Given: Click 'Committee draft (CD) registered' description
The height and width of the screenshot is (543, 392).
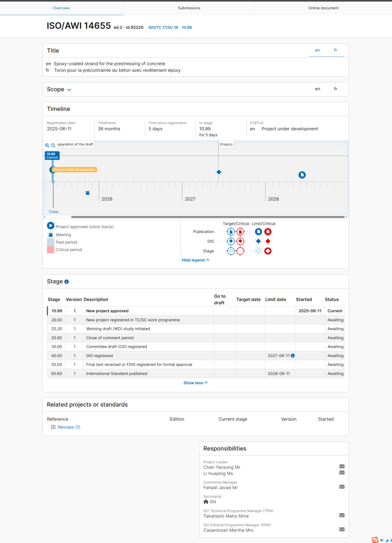Looking at the screenshot, I should pyautogui.click(x=117, y=347).
